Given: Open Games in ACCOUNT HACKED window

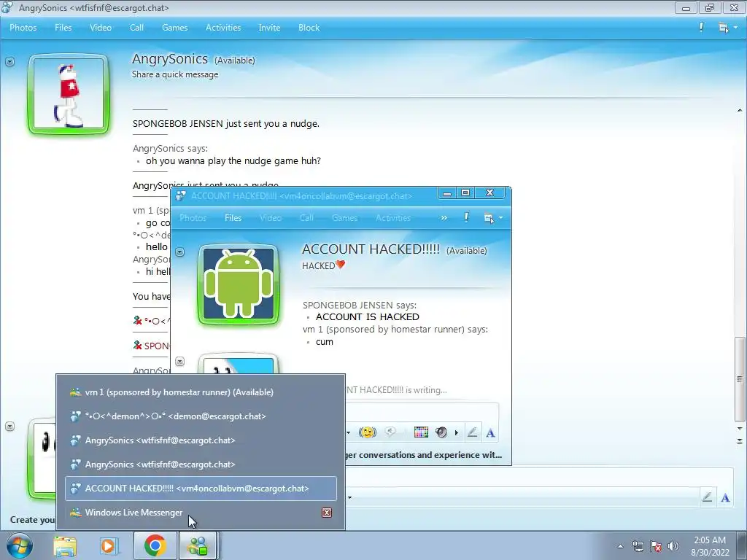Looking at the screenshot, I should click(344, 217).
